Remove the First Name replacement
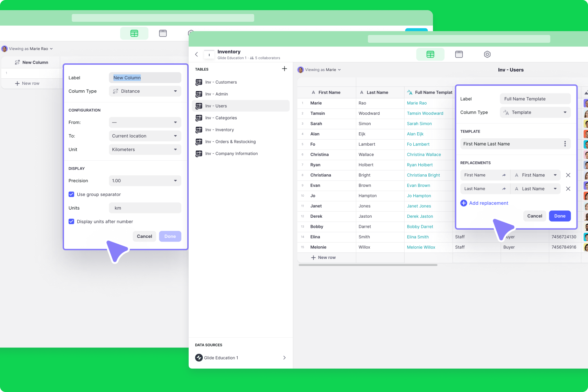 tap(568, 175)
